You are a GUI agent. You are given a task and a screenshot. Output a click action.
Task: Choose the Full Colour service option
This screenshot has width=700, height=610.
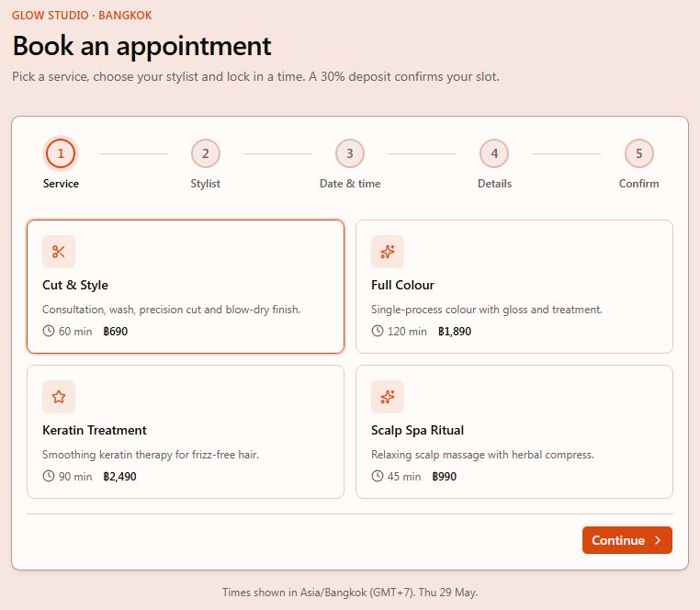tap(514, 287)
